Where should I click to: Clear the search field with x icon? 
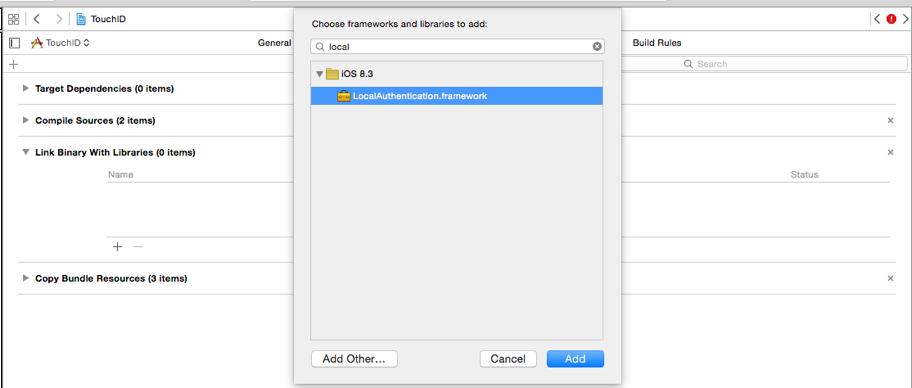597,46
